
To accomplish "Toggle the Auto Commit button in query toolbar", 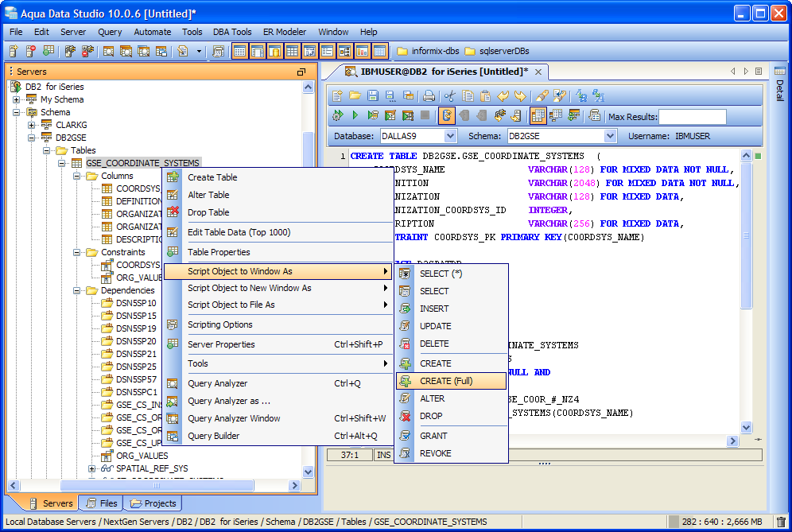I will (x=447, y=115).
